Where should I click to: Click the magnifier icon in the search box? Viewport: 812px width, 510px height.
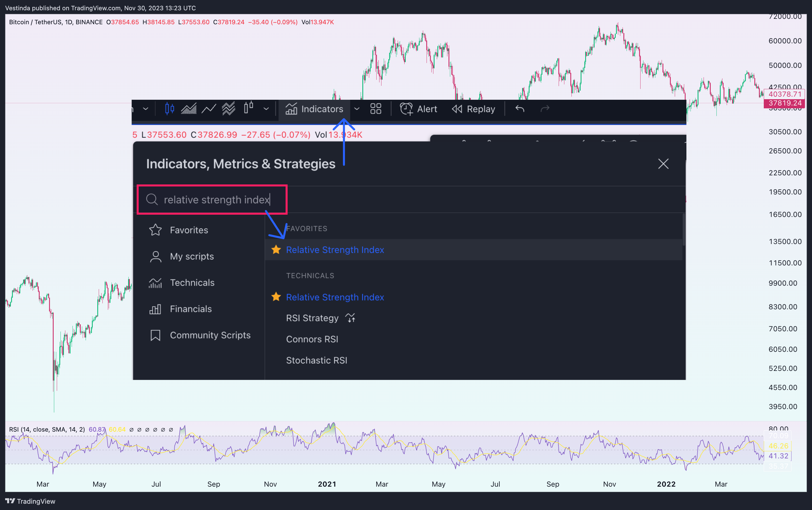coord(152,200)
